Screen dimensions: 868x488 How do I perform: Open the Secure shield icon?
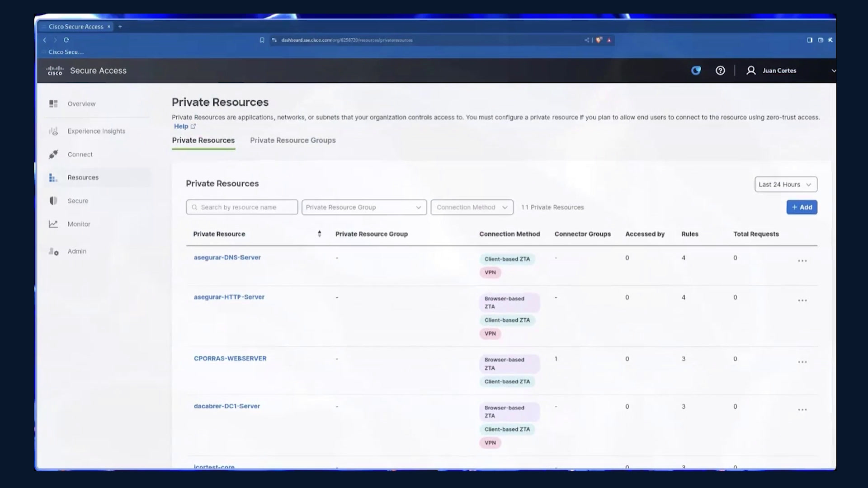(x=53, y=201)
